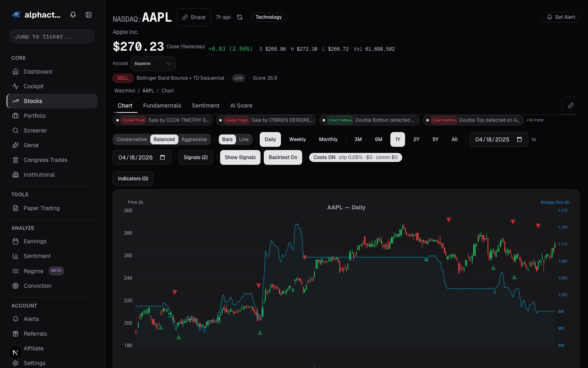Open the notifications bell icon
Viewport: 588px width, 368px height.
click(x=73, y=14)
